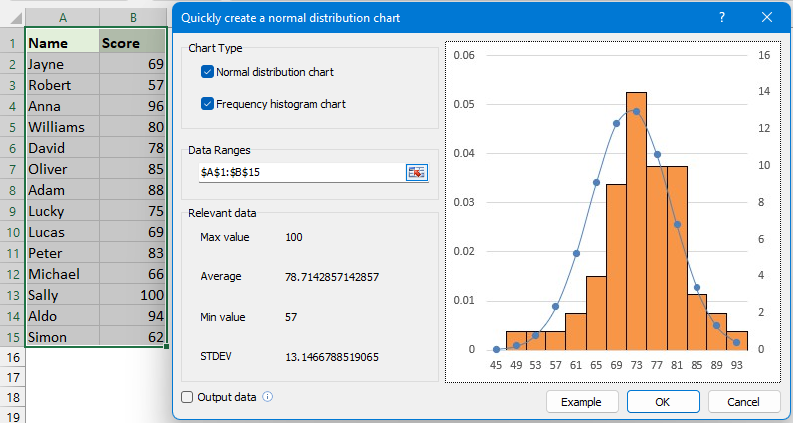The image size is (793, 423).
Task: Click the Name header cell
Action: coord(62,43)
